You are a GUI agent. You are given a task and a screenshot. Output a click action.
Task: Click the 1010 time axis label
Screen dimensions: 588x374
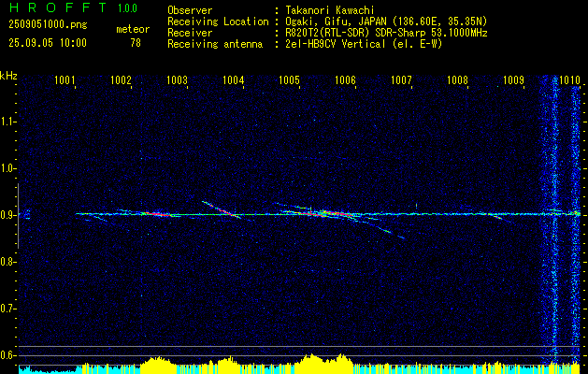tap(569, 79)
